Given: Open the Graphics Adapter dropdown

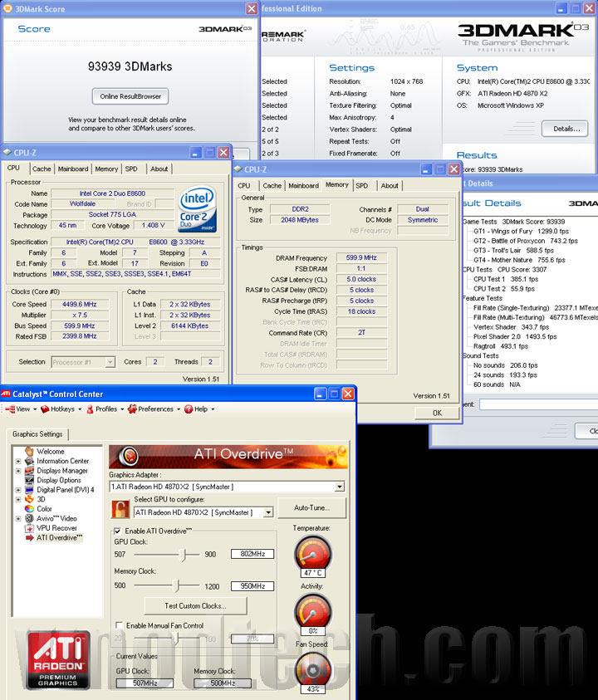Looking at the screenshot, I should (x=340, y=487).
